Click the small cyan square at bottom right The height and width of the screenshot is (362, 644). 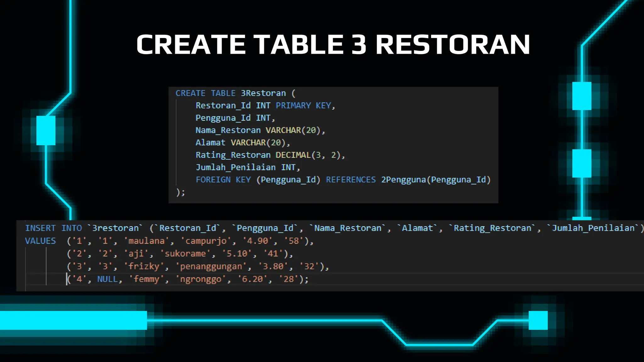tap(538, 320)
